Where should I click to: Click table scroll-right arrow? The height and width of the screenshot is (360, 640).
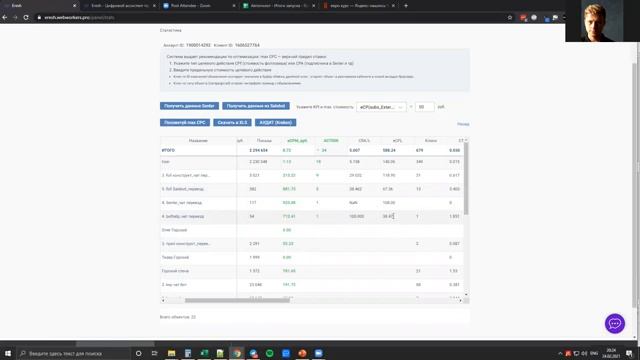click(x=460, y=300)
